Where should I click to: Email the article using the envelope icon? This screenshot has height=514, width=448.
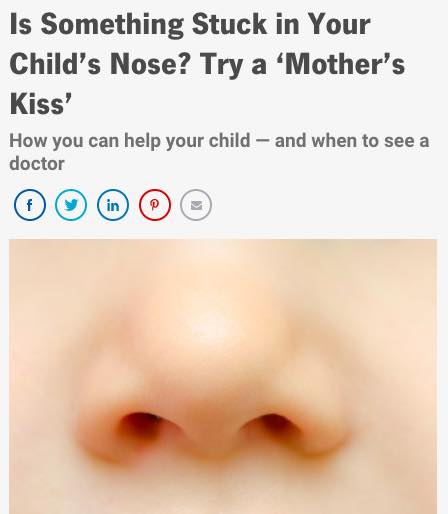196,205
